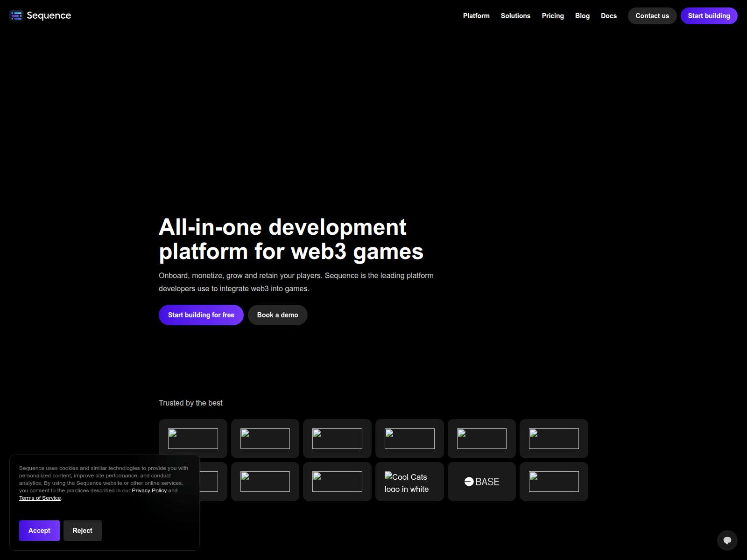Screen dimensions: 747x560
Task: Open the chat bubble widget
Action: 727,540
